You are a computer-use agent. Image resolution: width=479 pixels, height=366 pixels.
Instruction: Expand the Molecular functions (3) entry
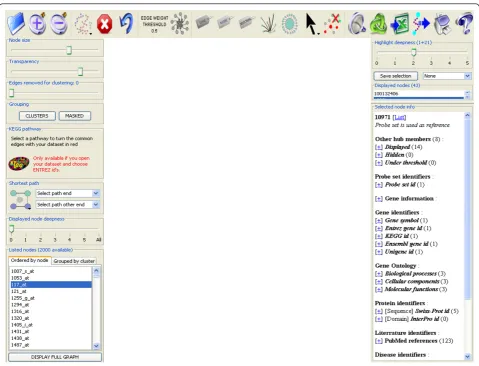click(x=379, y=289)
